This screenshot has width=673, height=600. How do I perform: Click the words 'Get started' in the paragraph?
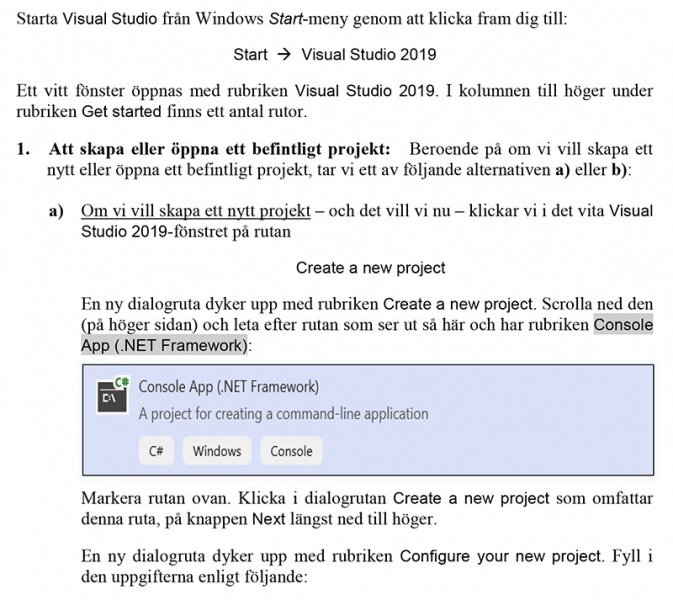point(121,112)
